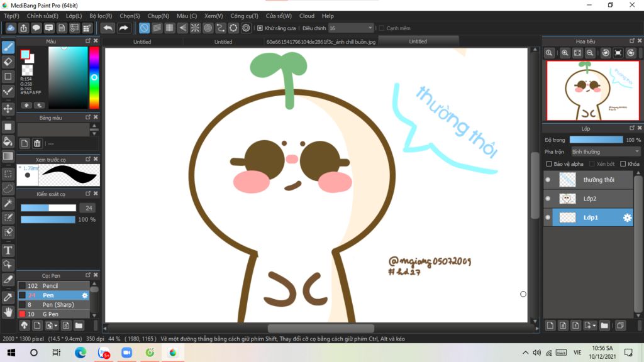Select the Brush tool in left toolbar
This screenshot has width=644, height=362.
pyautogui.click(x=8, y=47)
